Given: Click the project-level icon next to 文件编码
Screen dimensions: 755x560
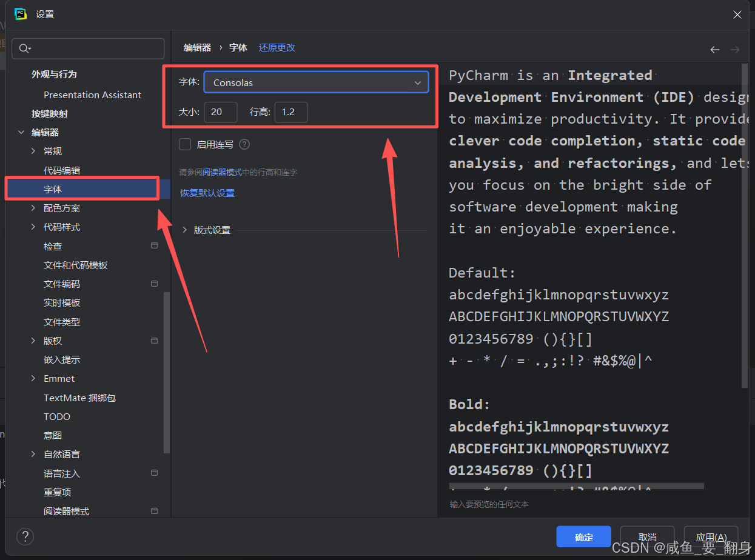Looking at the screenshot, I should (x=154, y=283).
